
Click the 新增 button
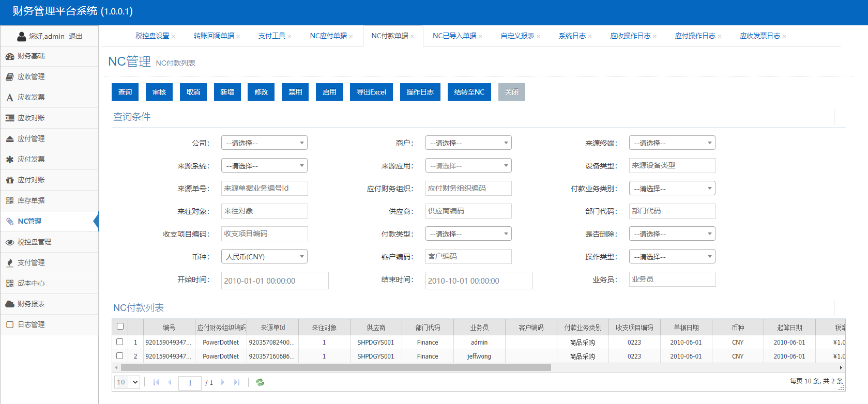pyautogui.click(x=227, y=92)
